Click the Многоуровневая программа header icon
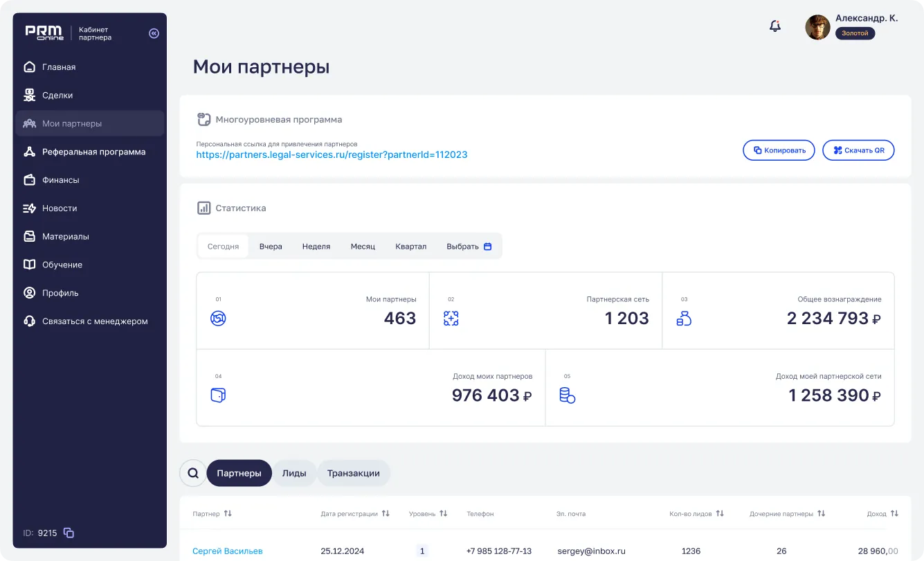 [203, 119]
